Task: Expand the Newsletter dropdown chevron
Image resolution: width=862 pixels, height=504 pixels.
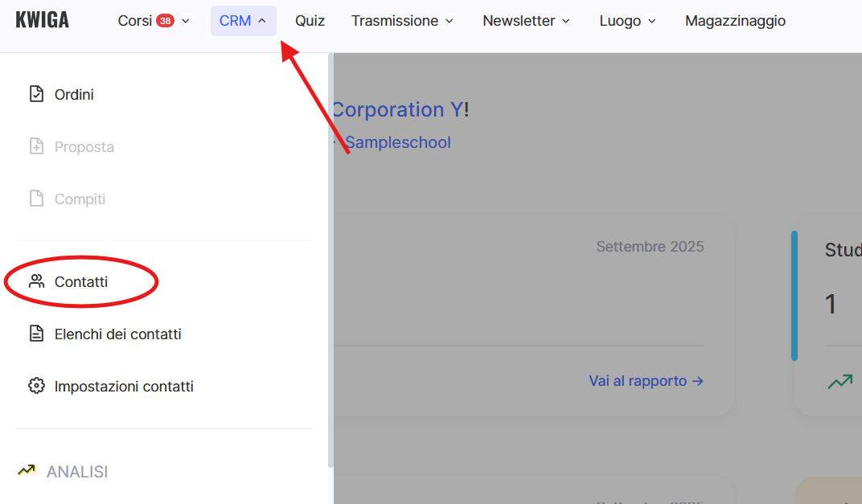Action: click(566, 21)
